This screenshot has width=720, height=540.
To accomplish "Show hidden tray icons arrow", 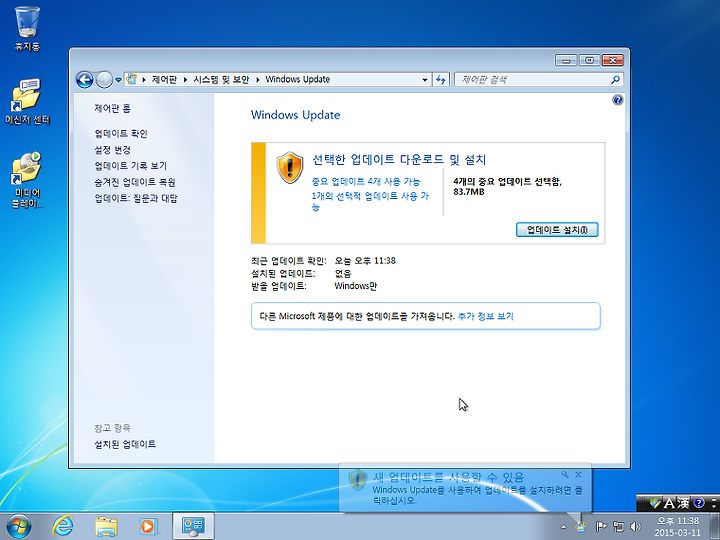I will (x=563, y=527).
